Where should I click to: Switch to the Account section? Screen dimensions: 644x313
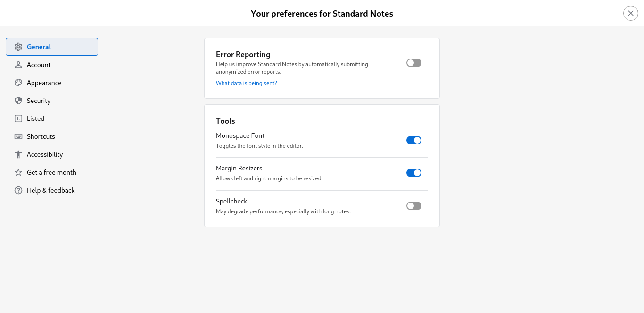click(39, 65)
